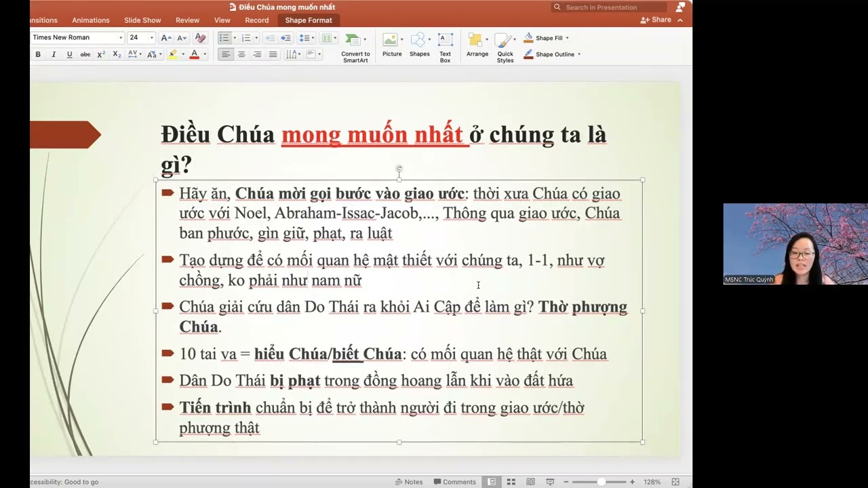Switch to the Record tab

(x=257, y=20)
